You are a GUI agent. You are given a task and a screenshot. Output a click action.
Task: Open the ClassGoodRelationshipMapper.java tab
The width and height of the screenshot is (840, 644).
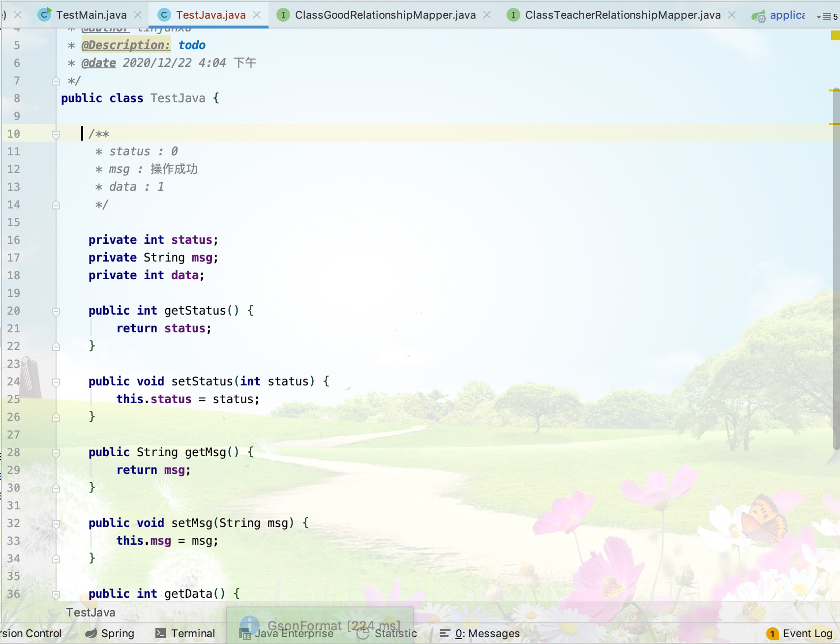coord(385,15)
